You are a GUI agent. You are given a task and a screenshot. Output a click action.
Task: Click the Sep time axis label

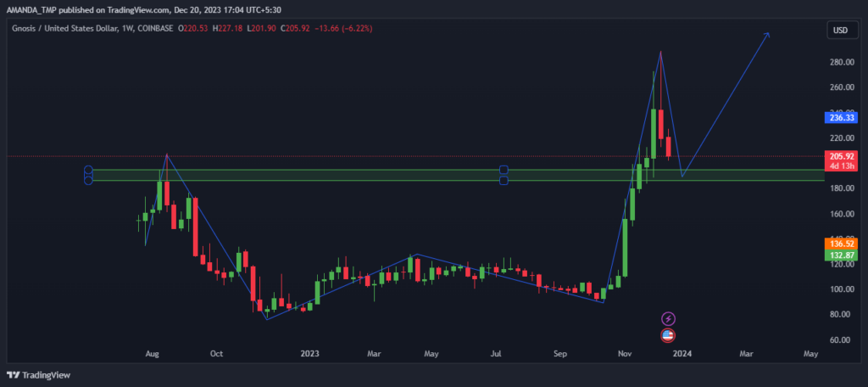tap(561, 353)
